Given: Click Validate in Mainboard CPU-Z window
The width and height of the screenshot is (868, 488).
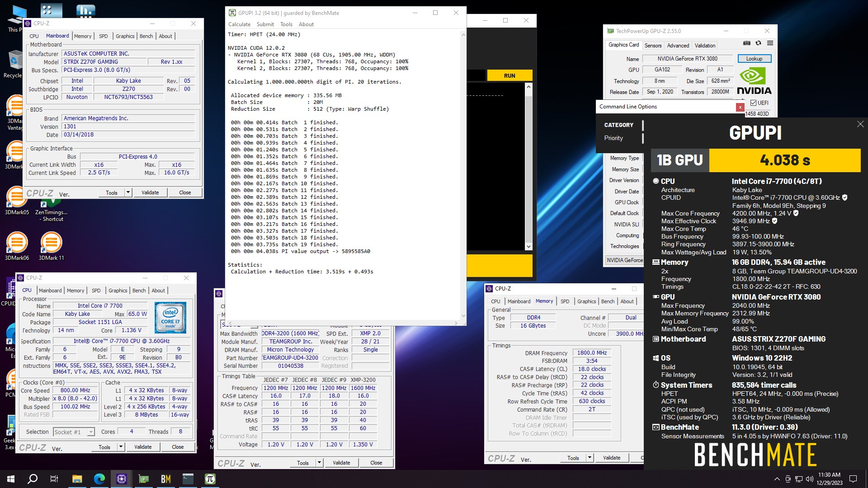Looking at the screenshot, I should (150, 192).
